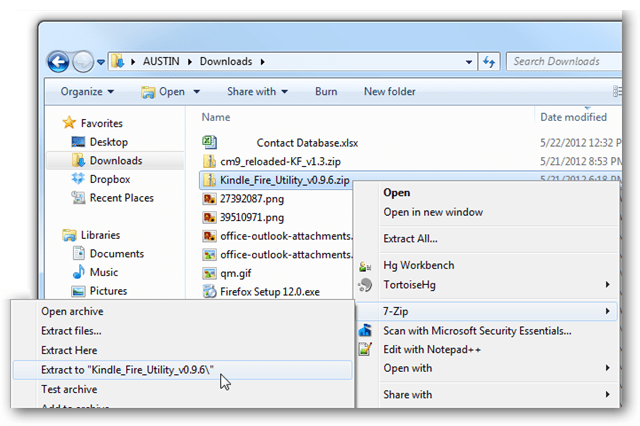Sort by the Name column header
The height and width of the screenshot is (426, 640).
(x=216, y=118)
